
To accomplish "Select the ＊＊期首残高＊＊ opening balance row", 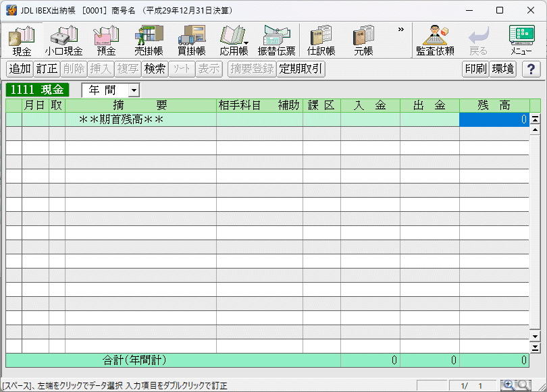I will coord(122,119).
